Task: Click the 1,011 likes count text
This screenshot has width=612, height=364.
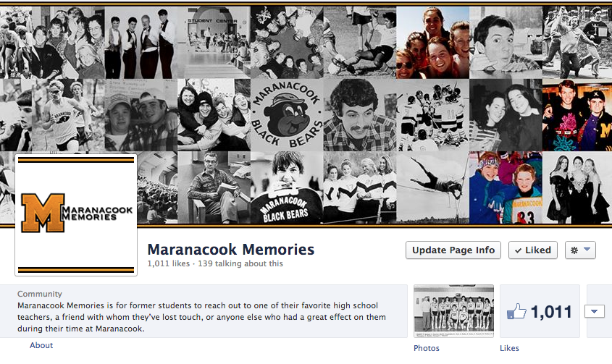Action: (168, 263)
